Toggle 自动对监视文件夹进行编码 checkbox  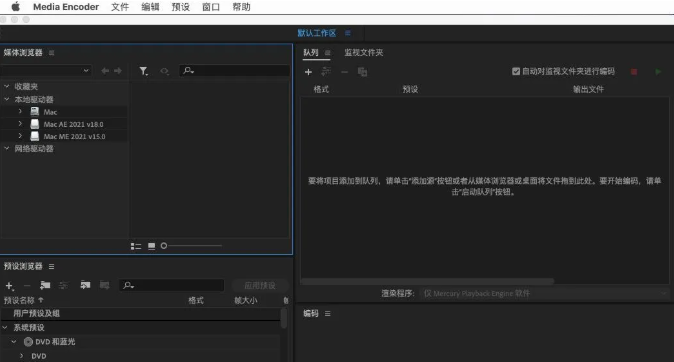[516, 71]
